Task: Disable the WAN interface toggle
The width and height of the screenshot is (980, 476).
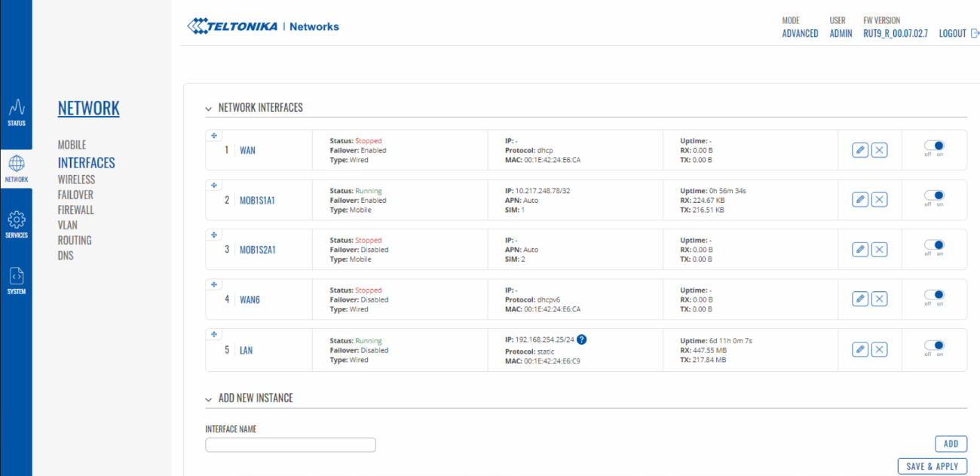Action: pos(935,147)
